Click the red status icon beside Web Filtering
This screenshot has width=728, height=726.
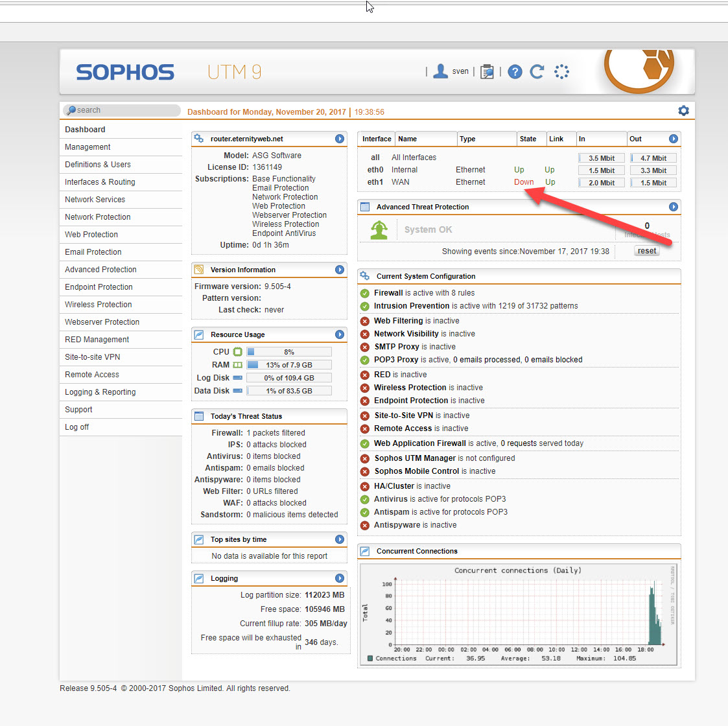tap(365, 321)
